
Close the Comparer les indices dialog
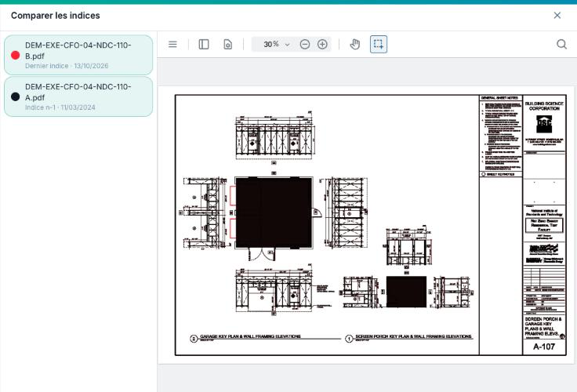click(x=557, y=15)
